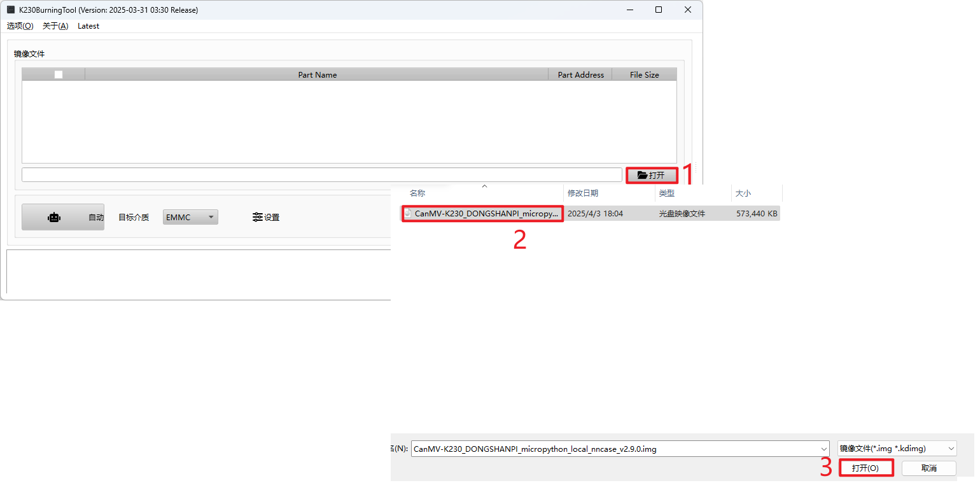The width and height of the screenshot is (980, 483).
Task: Click the 打开(O) button in file dialog
Action: [x=865, y=468]
